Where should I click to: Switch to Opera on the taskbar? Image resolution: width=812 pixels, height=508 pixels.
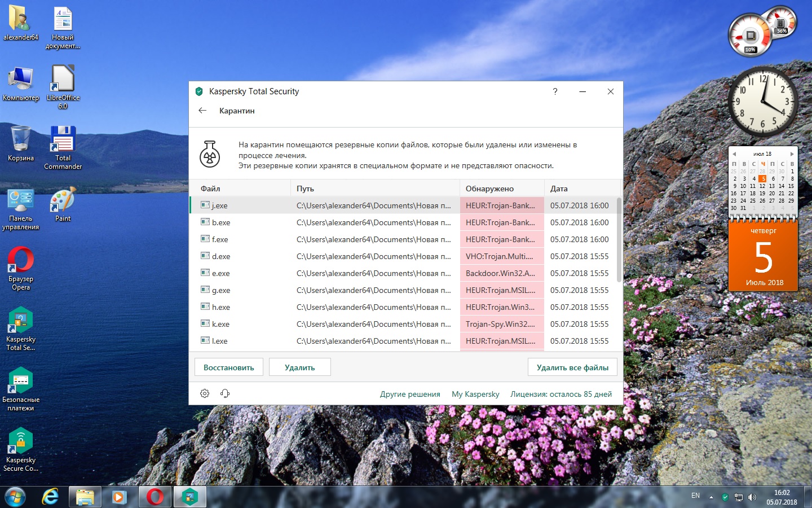coord(155,497)
